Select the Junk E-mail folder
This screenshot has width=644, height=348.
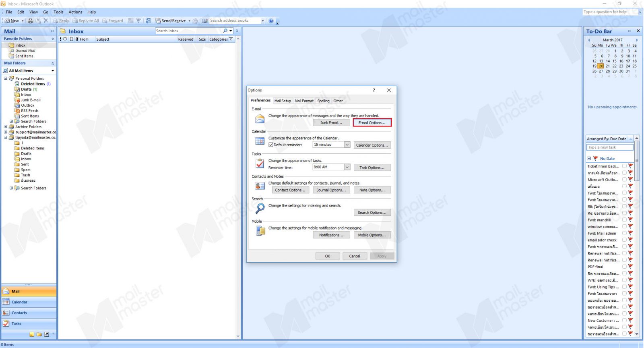[31, 100]
